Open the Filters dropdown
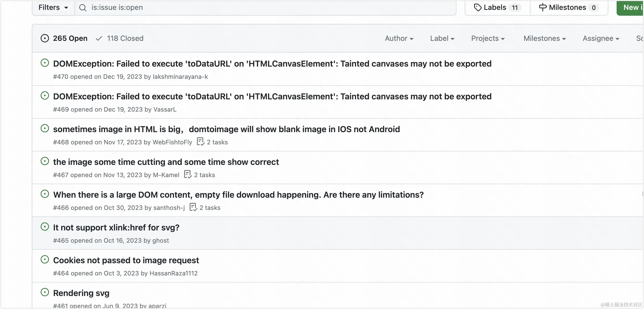The height and width of the screenshot is (309, 644). [x=53, y=8]
